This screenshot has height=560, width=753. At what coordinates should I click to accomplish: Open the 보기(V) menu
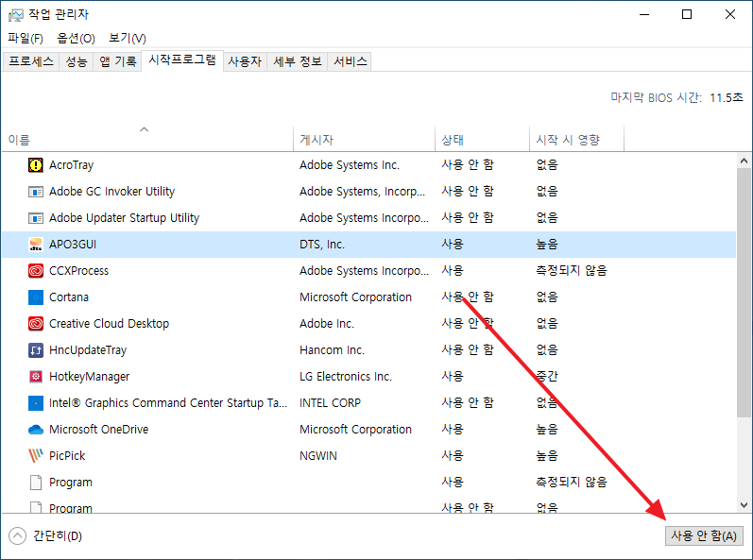[x=128, y=38]
